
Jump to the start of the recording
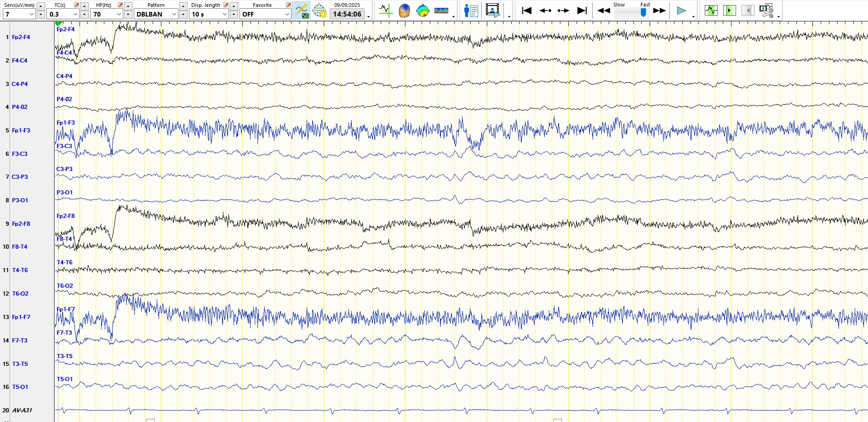point(527,10)
